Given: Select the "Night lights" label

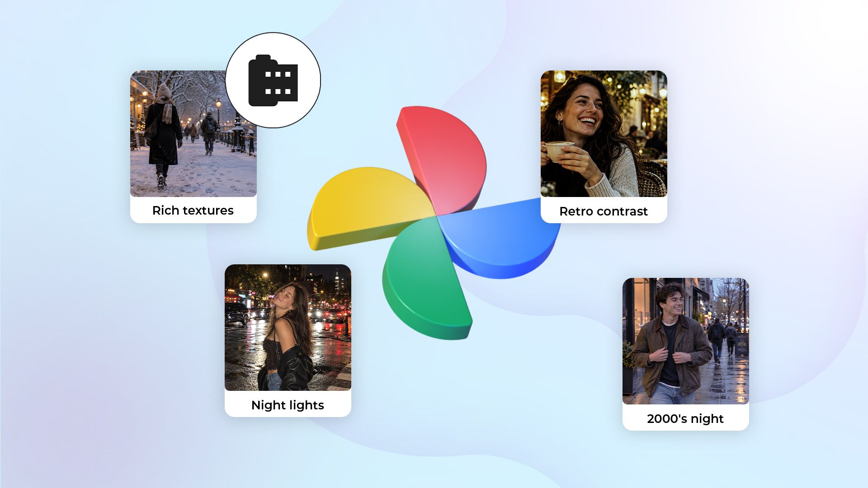Looking at the screenshot, I should coord(288,405).
